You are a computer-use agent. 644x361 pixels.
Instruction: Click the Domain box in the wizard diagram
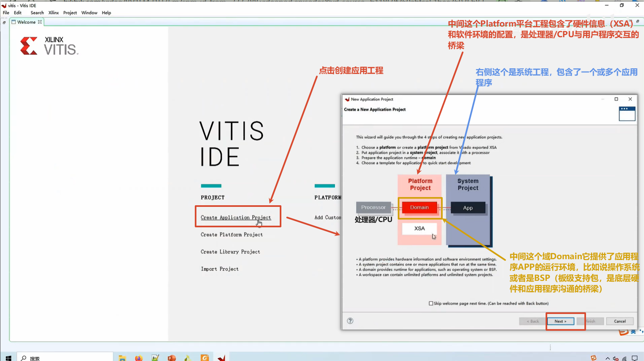(x=419, y=208)
